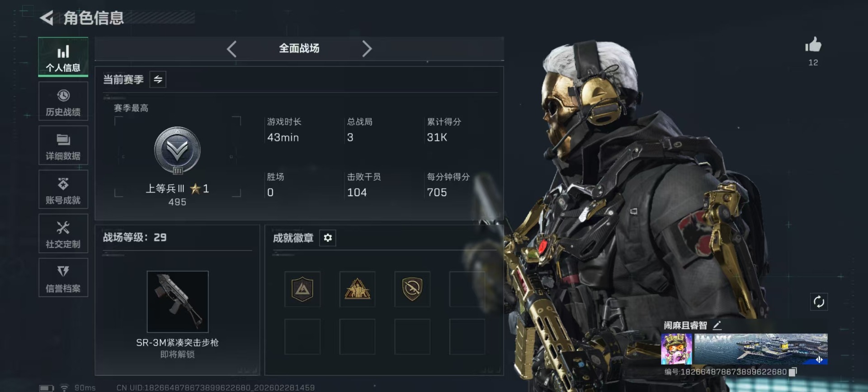Go back using the arrow beside 角色信息
This screenshot has height=392, width=868.
(x=47, y=18)
